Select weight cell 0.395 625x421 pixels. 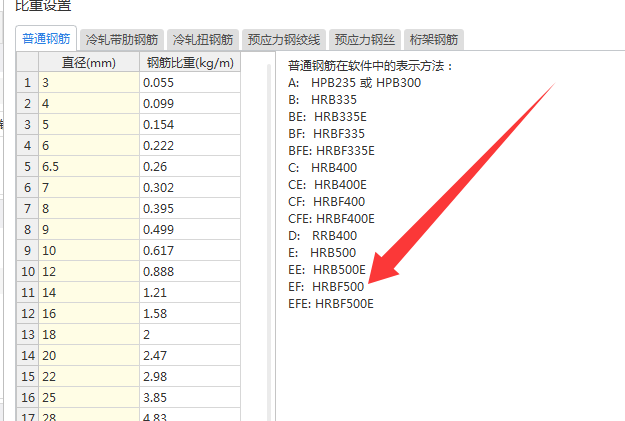[x=190, y=209]
